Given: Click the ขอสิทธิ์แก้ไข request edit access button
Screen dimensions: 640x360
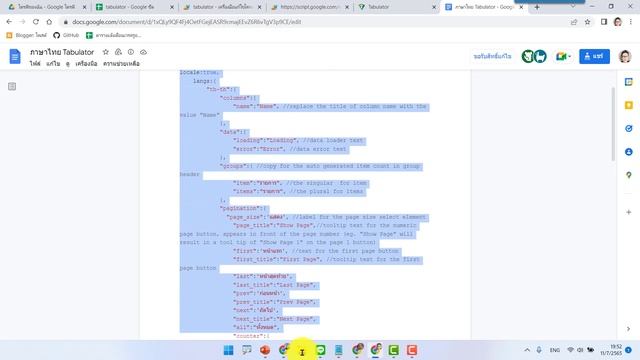Looking at the screenshot, I should pos(492,56).
